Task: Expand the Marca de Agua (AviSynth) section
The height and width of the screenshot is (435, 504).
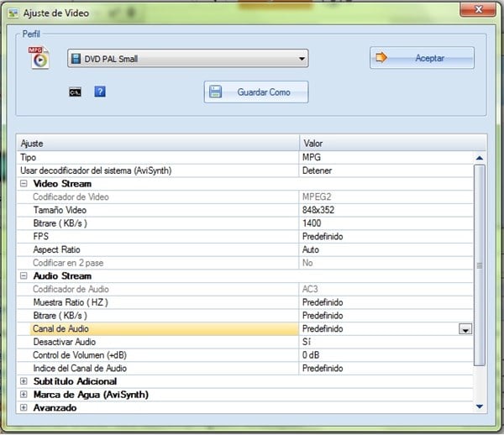Action: point(24,395)
